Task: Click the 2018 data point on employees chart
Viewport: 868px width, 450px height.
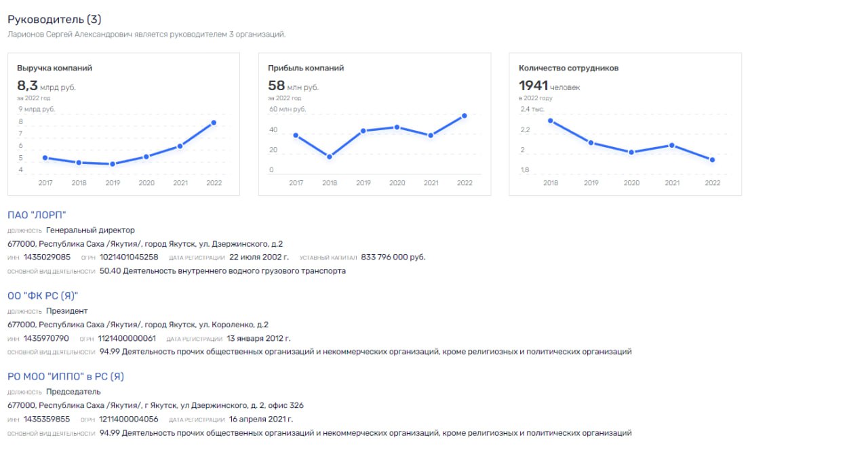Action: [550, 121]
